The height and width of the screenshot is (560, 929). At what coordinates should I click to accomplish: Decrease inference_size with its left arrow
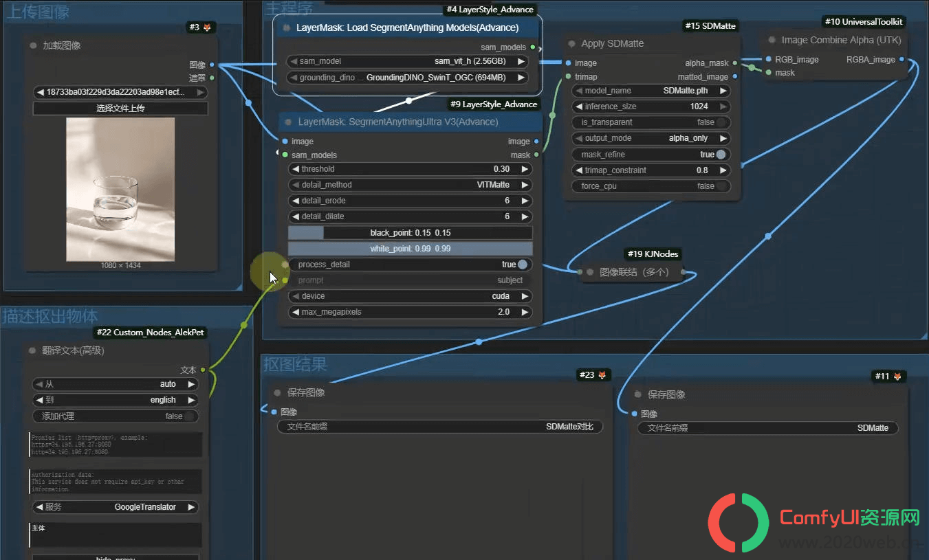click(x=578, y=107)
